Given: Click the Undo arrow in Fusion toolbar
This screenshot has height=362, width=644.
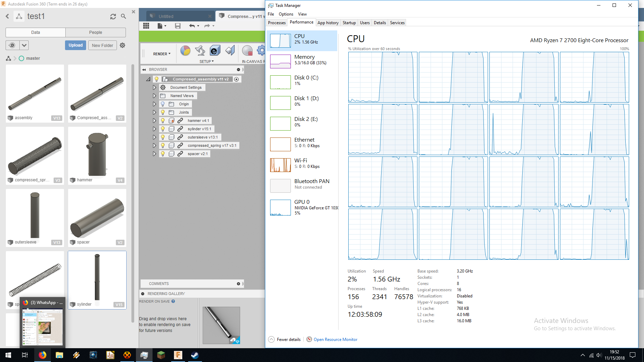Looking at the screenshot, I should [192, 26].
